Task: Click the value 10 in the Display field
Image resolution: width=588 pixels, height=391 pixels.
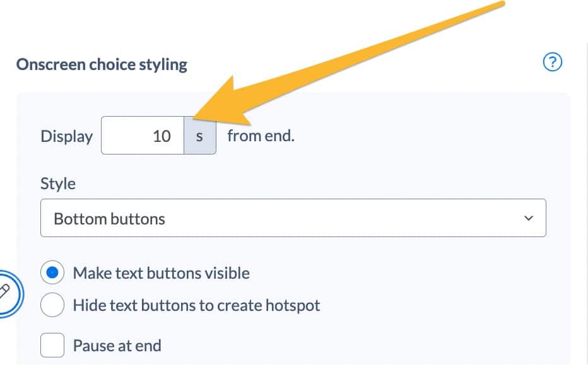Action: [162, 136]
